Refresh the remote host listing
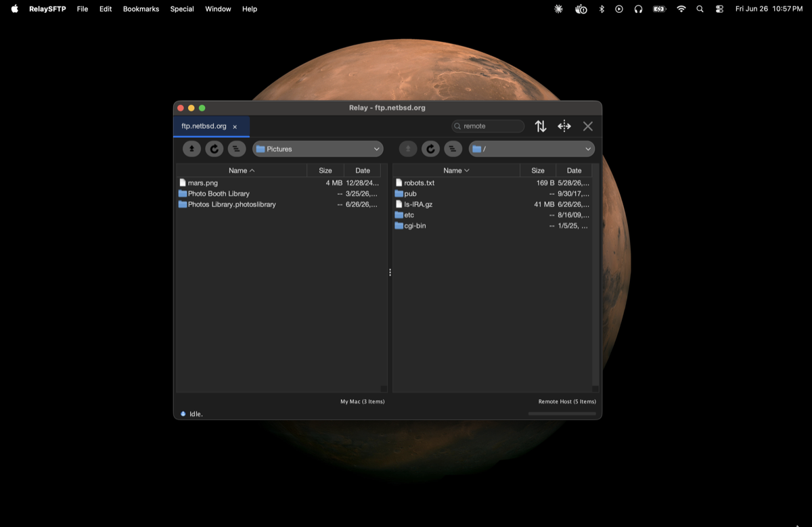Image resolution: width=812 pixels, height=527 pixels. (430, 149)
